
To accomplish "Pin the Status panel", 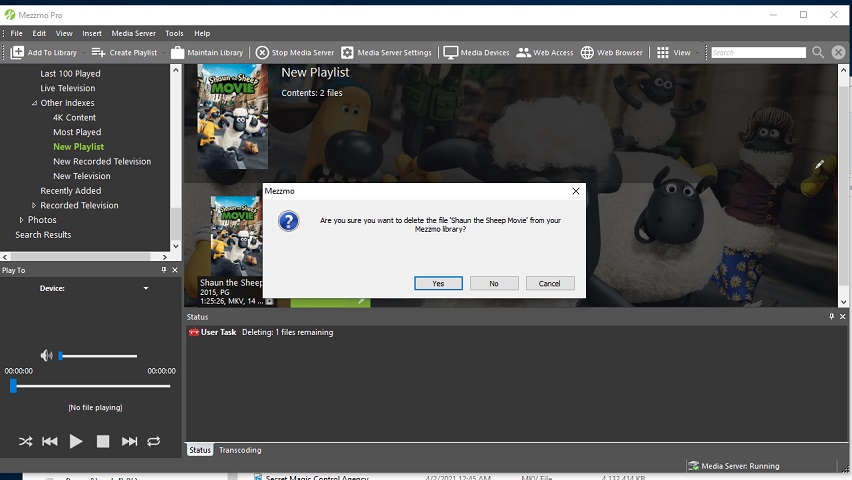I will (x=831, y=316).
